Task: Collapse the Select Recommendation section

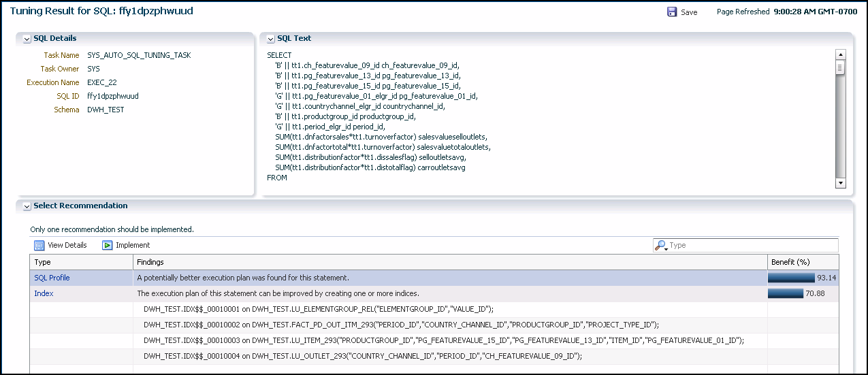Action: tap(27, 206)
